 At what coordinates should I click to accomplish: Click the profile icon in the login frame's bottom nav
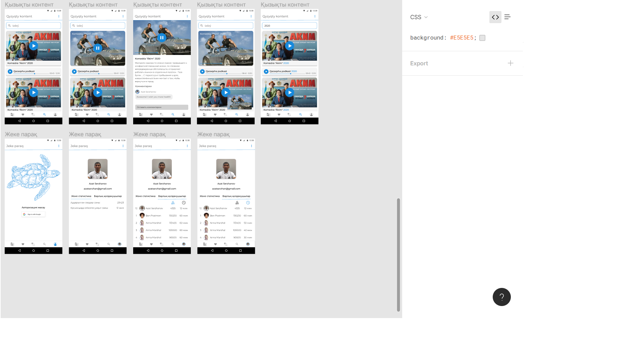tap(55, 244)
